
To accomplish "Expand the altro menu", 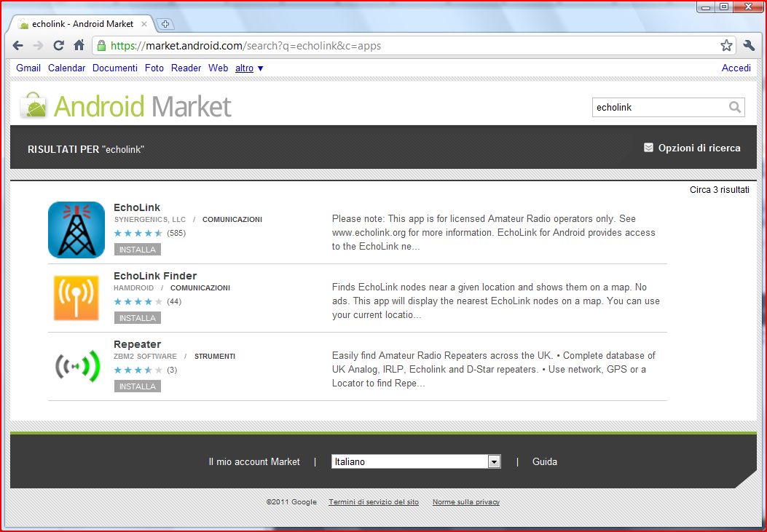I will 249,68.
